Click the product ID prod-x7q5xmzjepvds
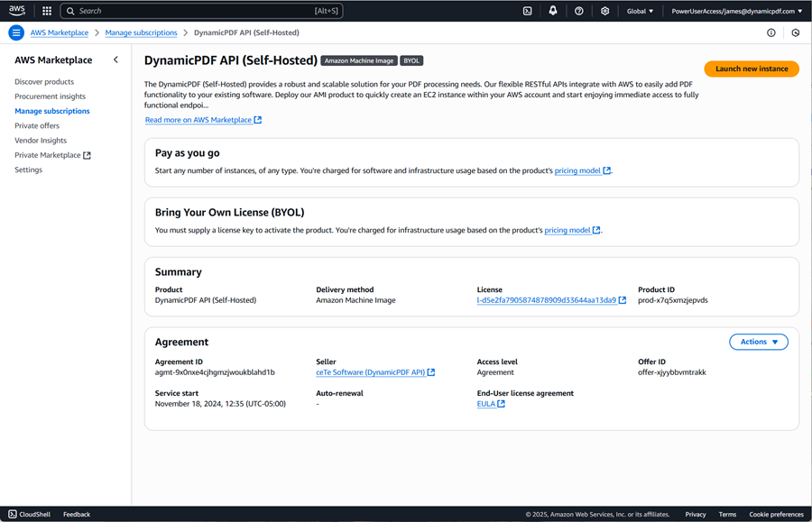812x522 pixels. pos(673,300)
